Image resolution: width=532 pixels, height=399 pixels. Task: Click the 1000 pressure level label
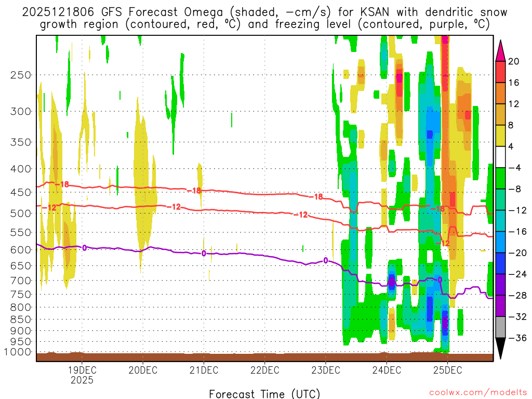pos(18,352)
